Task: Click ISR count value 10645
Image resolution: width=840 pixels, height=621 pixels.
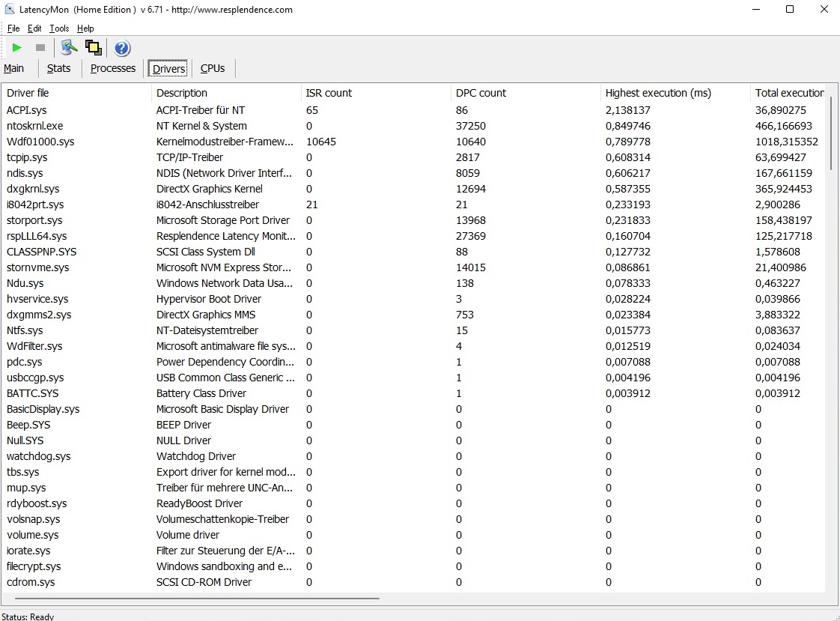Action: [321, 142]
